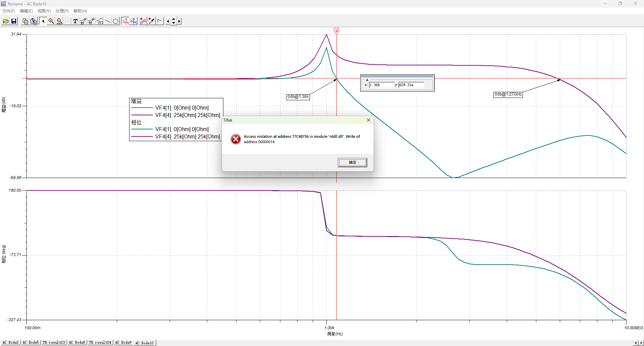Viewport: 644px width, 346px height.
Task: Click the cursor A y value field
Action: (411, 85)
